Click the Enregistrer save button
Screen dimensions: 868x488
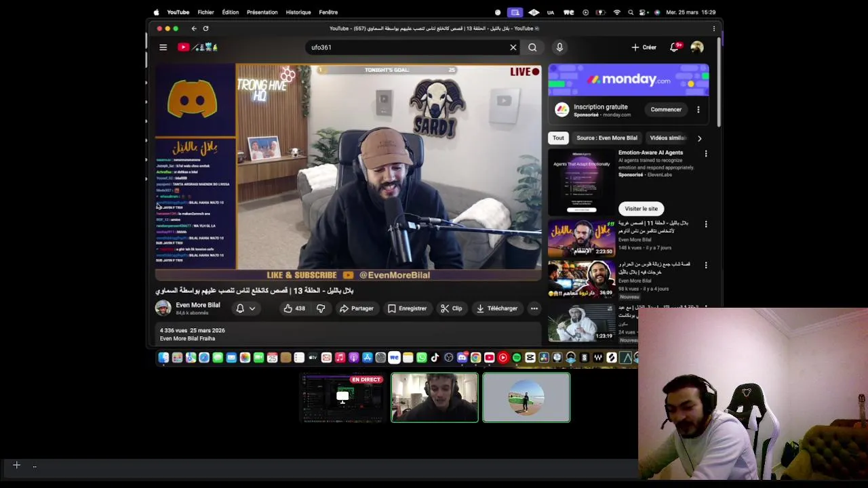pyautogui.click(x=407, y=308)
